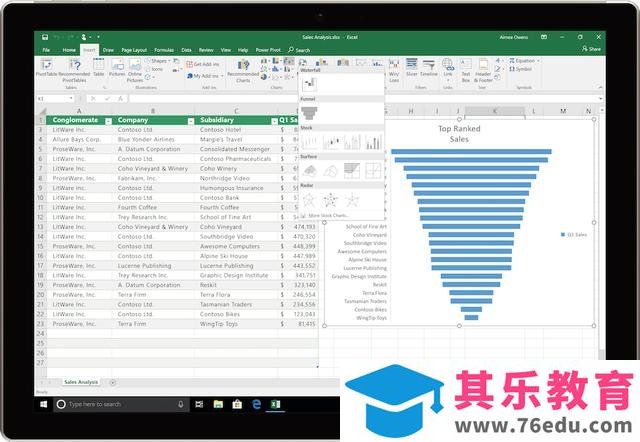Viewport: 640px width, 442px height.
Task: Add a new sheet with plus button
Action: pyautogui.click(x=113, y=382)
